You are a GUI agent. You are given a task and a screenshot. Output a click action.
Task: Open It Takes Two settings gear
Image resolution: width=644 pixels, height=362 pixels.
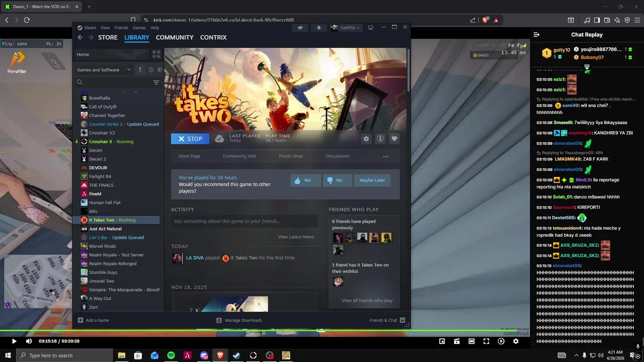[x=366, y=139]
